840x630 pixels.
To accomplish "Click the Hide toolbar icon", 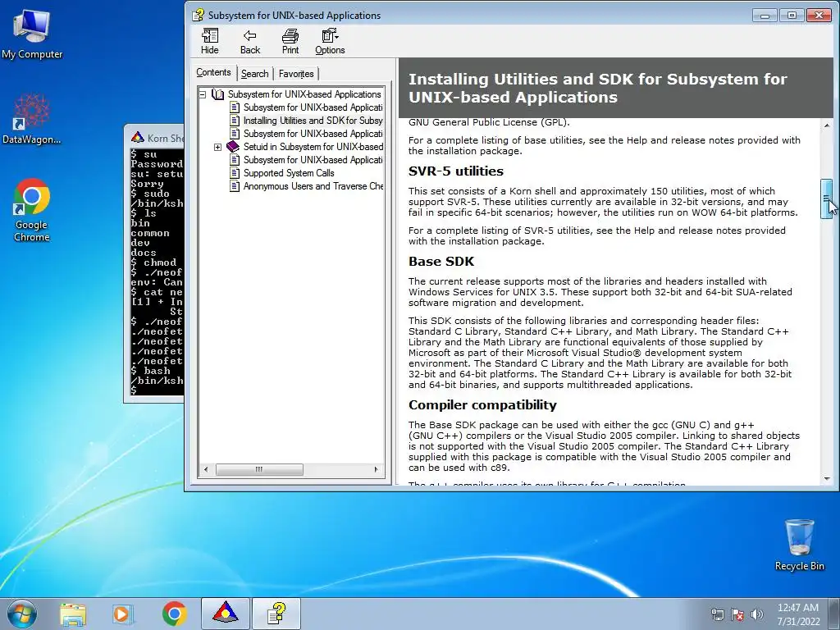I will (x=209, y=41).
